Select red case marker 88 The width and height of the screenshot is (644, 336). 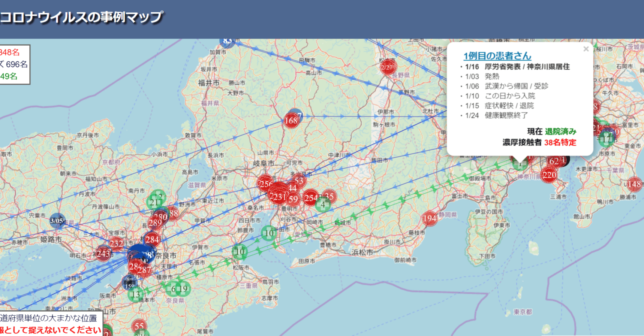pyautogui.click(x=174, y=213)
